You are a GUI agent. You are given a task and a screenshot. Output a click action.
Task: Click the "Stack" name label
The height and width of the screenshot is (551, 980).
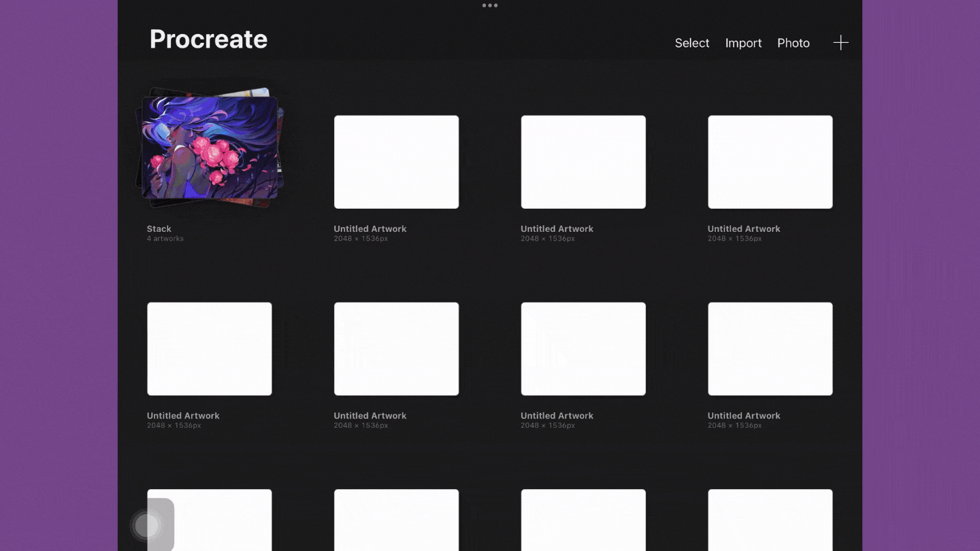click(159, 229)
